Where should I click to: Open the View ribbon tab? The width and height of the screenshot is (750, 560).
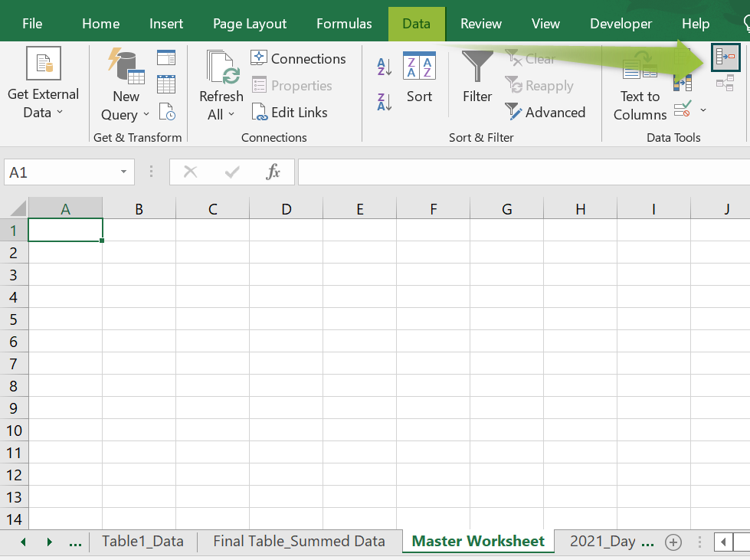(x=545, y=24)
